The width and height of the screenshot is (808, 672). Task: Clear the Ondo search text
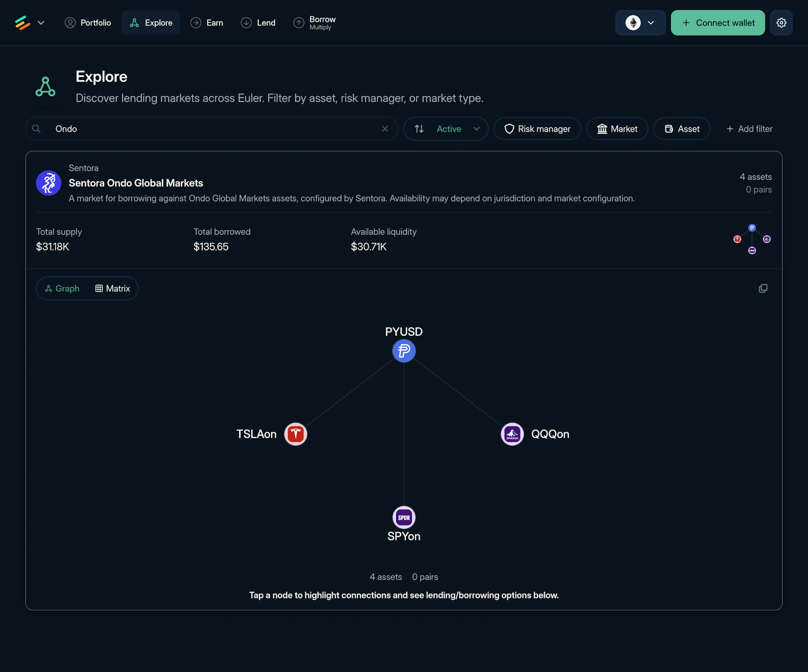(385, 129)
